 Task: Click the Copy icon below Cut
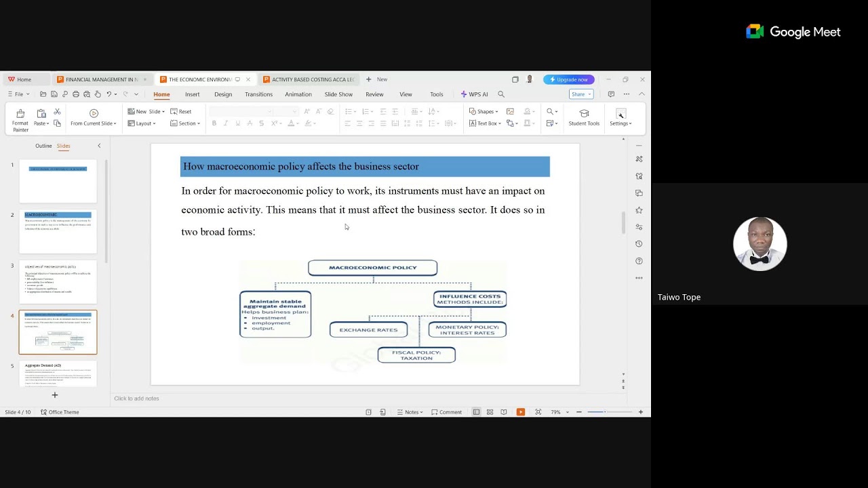pos(57,123)
